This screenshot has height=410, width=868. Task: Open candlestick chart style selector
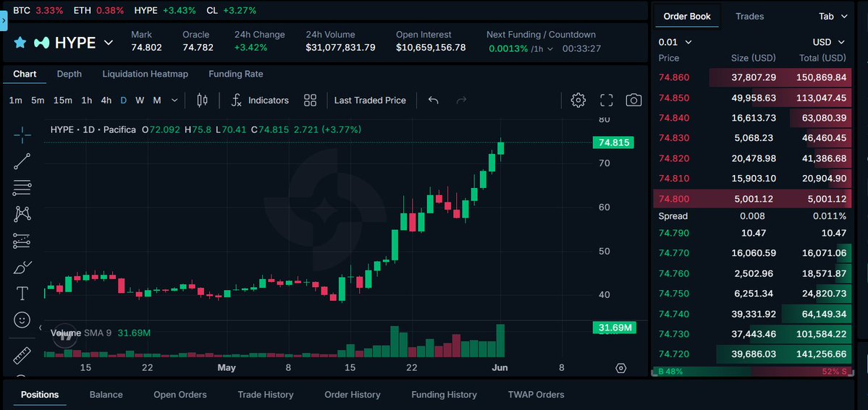tap(203, 100)
